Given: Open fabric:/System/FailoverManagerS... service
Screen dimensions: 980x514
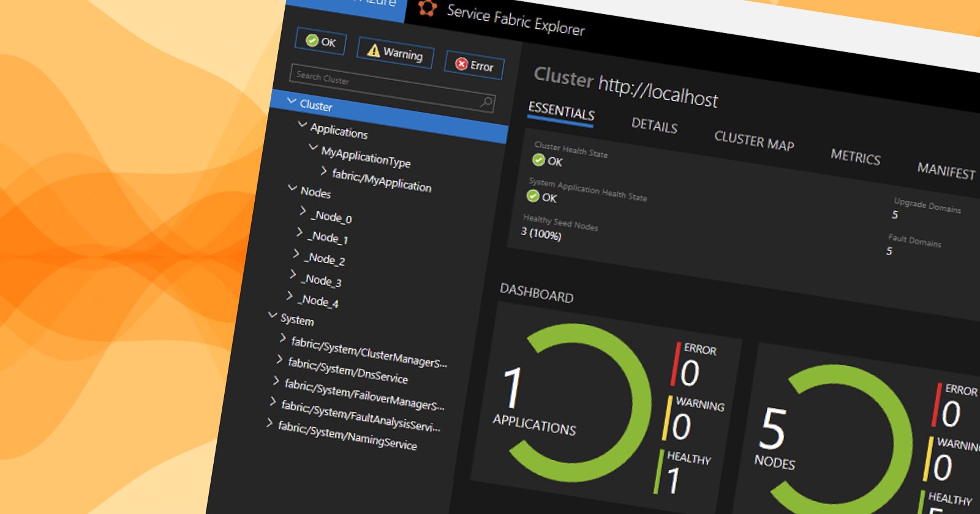Looking at the screenshot, I should pos(364,395).
